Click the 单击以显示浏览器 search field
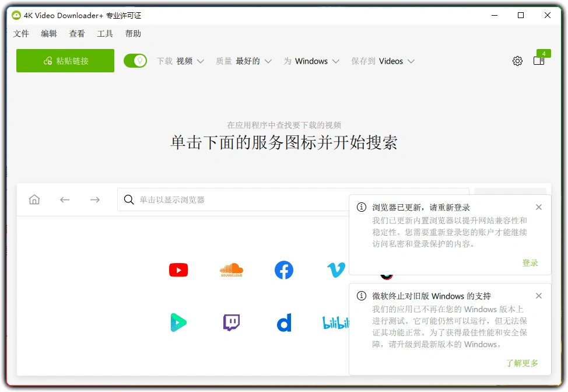The image size is (568, 392). [293, 199]
